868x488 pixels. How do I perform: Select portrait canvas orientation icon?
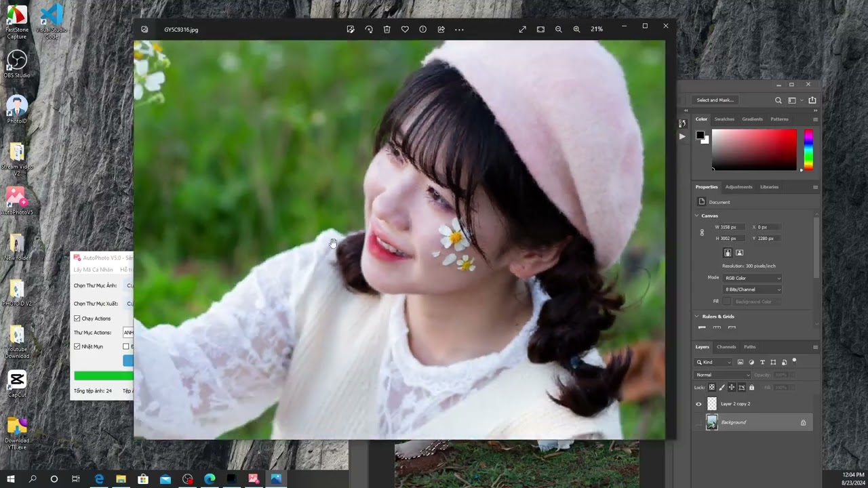tap(728, 253)
